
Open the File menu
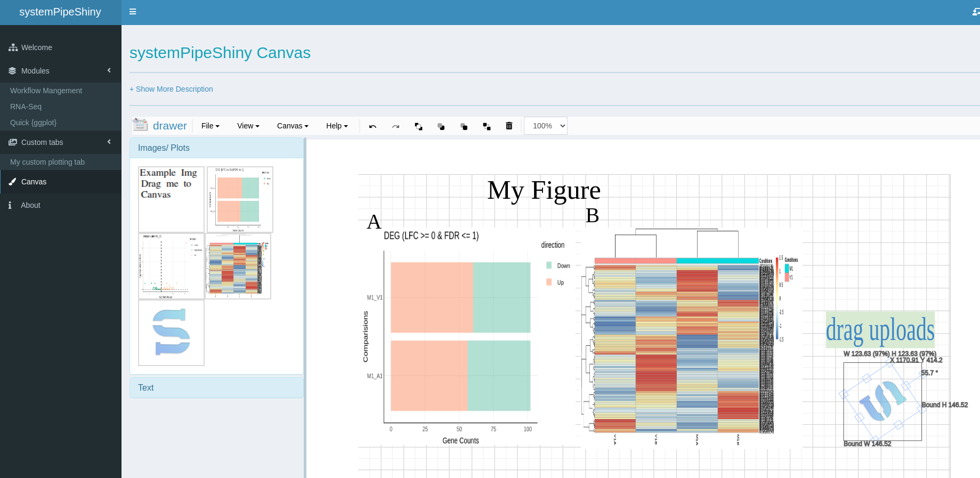[210, 126]
